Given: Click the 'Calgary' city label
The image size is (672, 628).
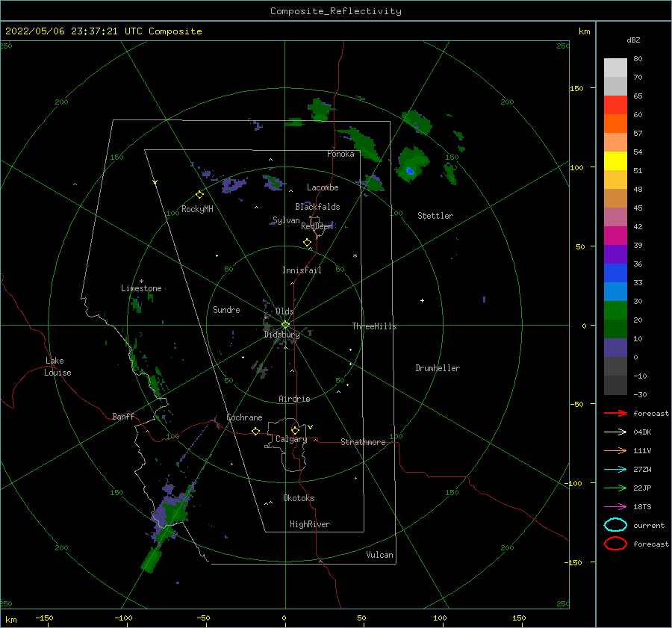Looking at the screenshot, I should pyautogui.click(x=291, y=439).
